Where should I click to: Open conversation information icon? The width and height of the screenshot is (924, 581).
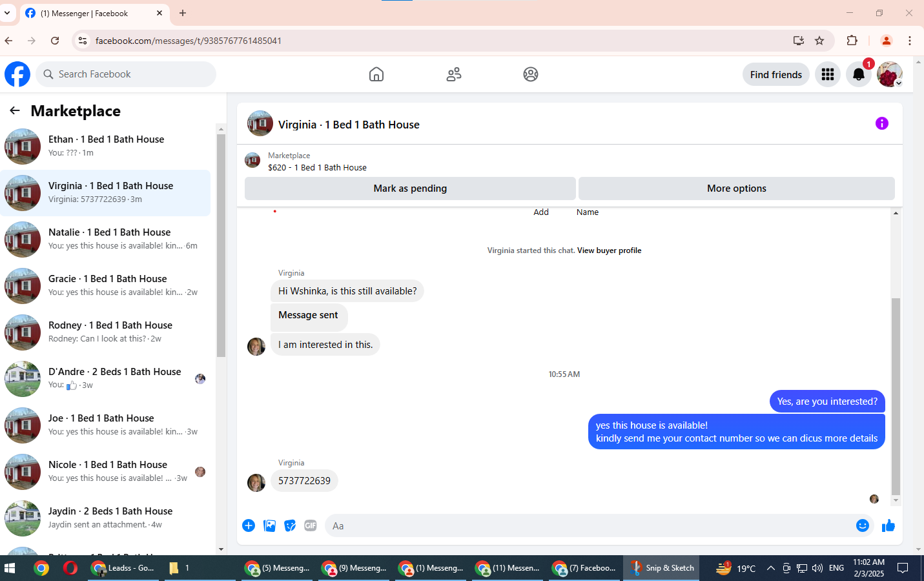(x=882, y=123)
